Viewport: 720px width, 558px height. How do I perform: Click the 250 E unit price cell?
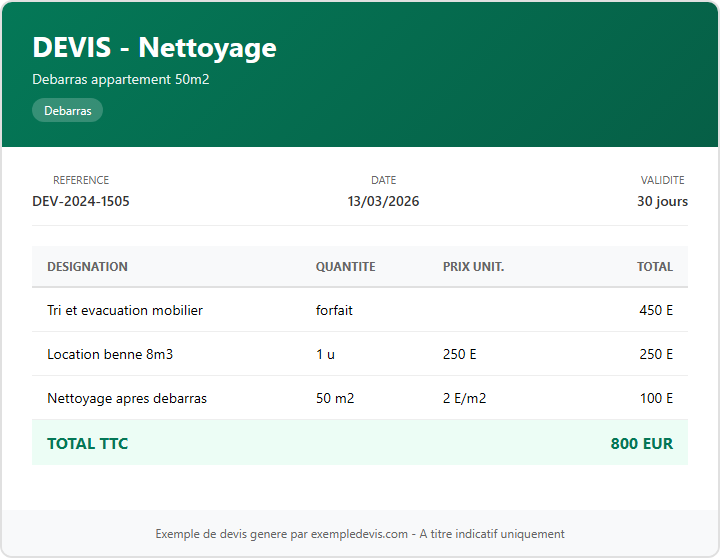pos(459,354)
